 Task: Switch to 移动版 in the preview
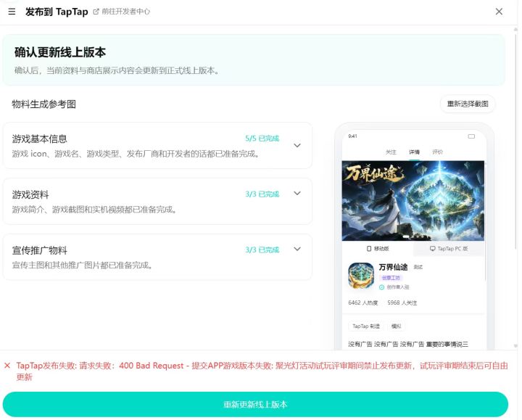point(378,249)
